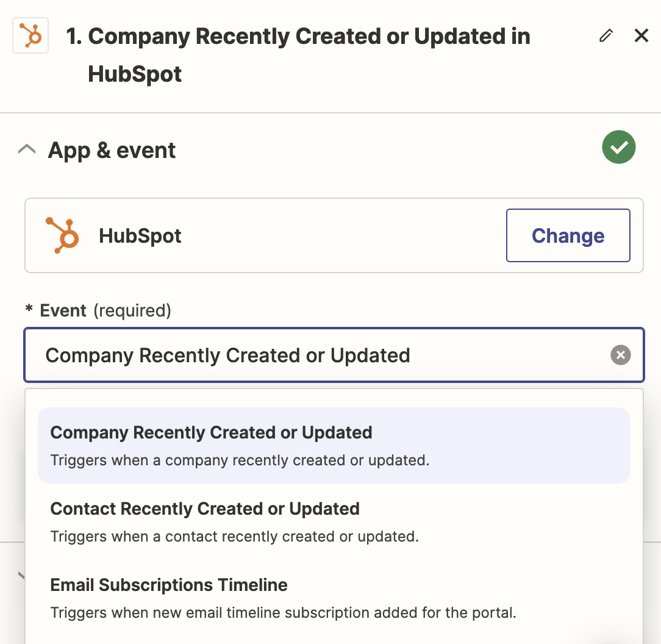This screenshot has width=661, height=644.
Task: Click the HubSpot logo in the app card
Action: coord(62,235)
